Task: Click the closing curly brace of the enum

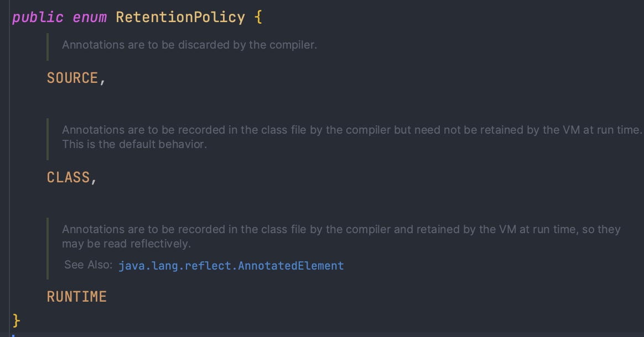Action: pyautogui.click(x=16, y=320)
